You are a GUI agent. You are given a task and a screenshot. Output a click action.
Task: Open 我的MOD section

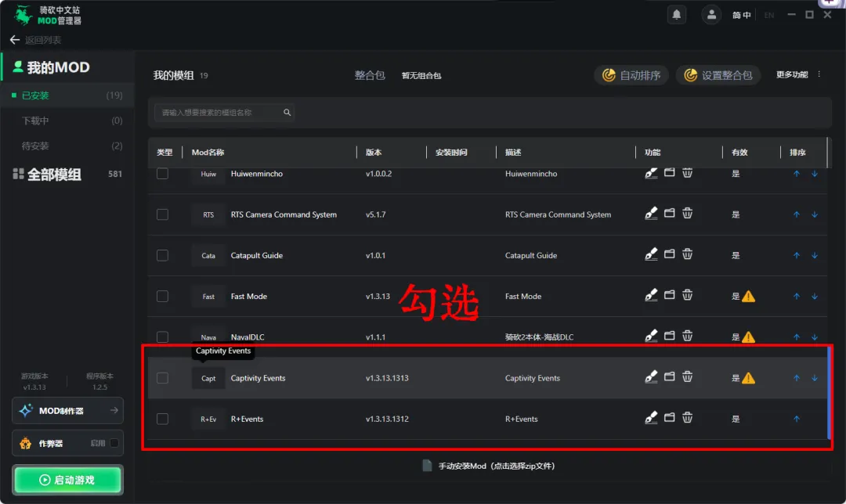[67, 67]
